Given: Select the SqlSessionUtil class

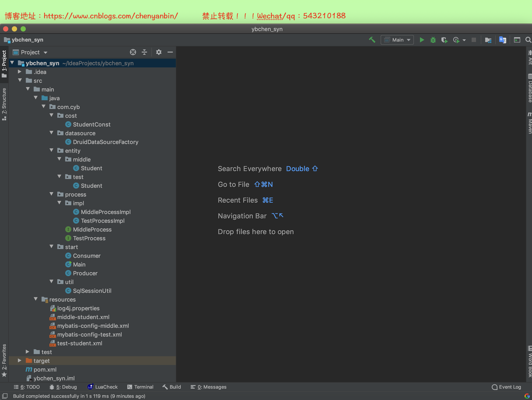Looking at the screenshot, I should click(88, 291).
